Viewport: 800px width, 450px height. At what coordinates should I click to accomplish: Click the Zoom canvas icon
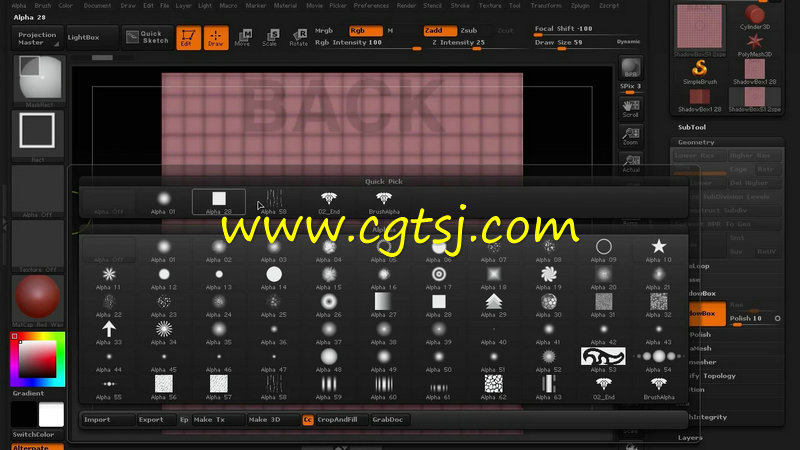pyautogui.click(x=631, y=136)
